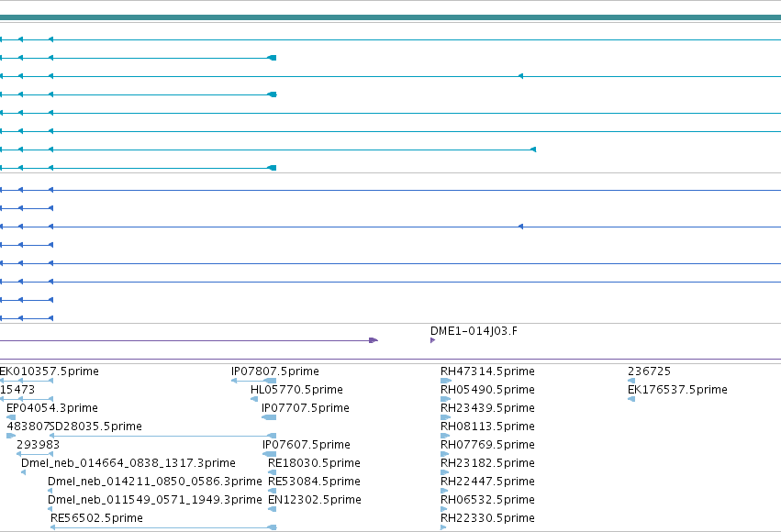This screenshot has height=532, width=781.
Task: Click the 15473 feature label
Action: [17, 390]
